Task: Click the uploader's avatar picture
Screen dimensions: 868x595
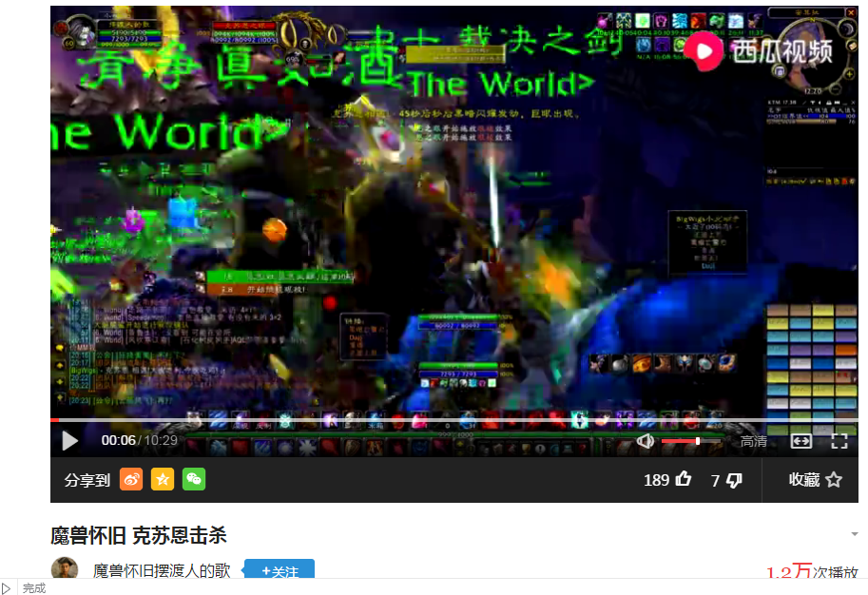Action: [x=65, y=570]
